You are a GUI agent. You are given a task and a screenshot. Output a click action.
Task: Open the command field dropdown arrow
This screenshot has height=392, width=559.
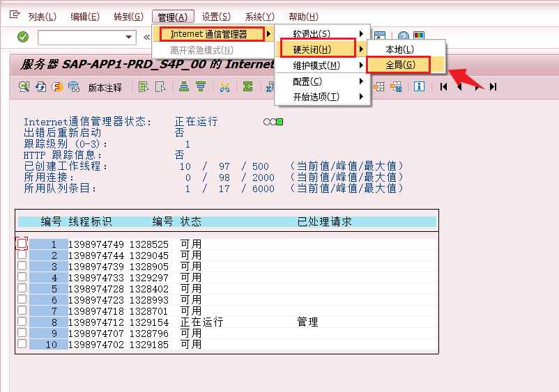(129, 37)
